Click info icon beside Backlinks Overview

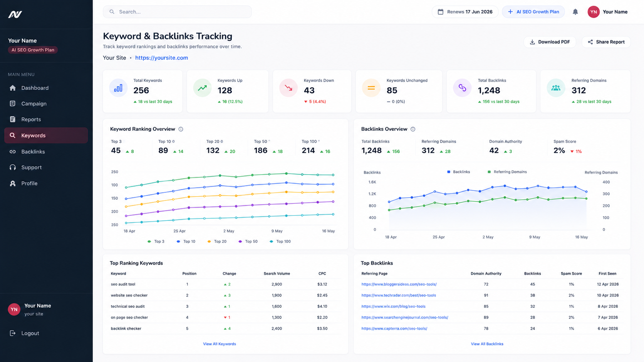(413, 129)
